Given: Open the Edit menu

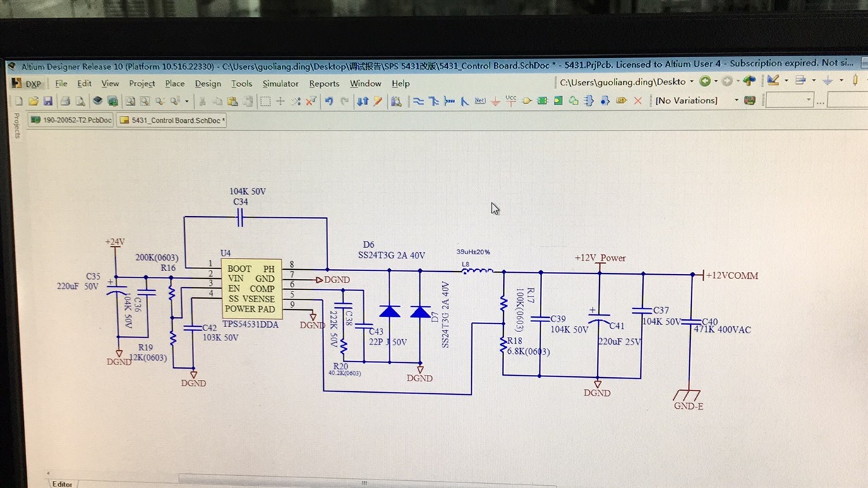Looking at the screenshot, I should click(x=84, y=83).
